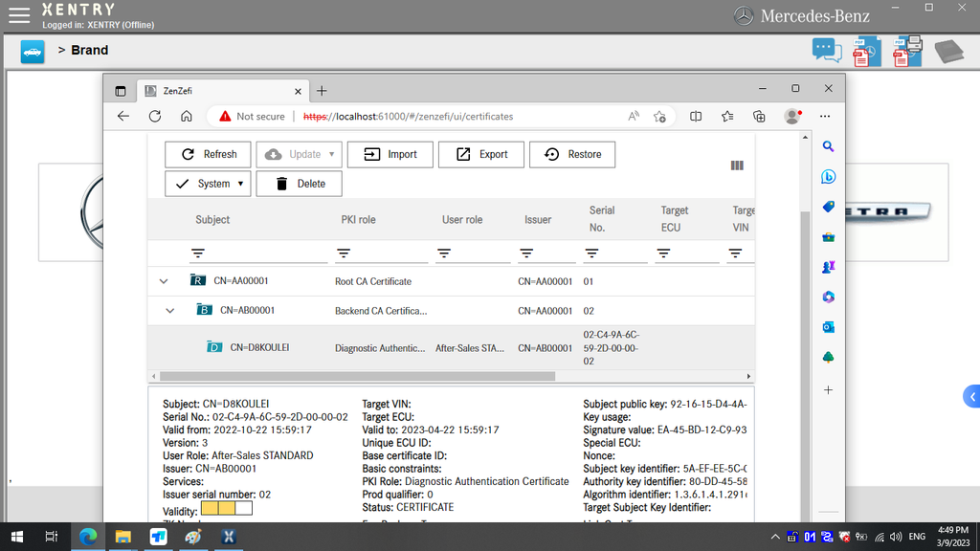Open the System dropdown

click(x=208, y=184)
